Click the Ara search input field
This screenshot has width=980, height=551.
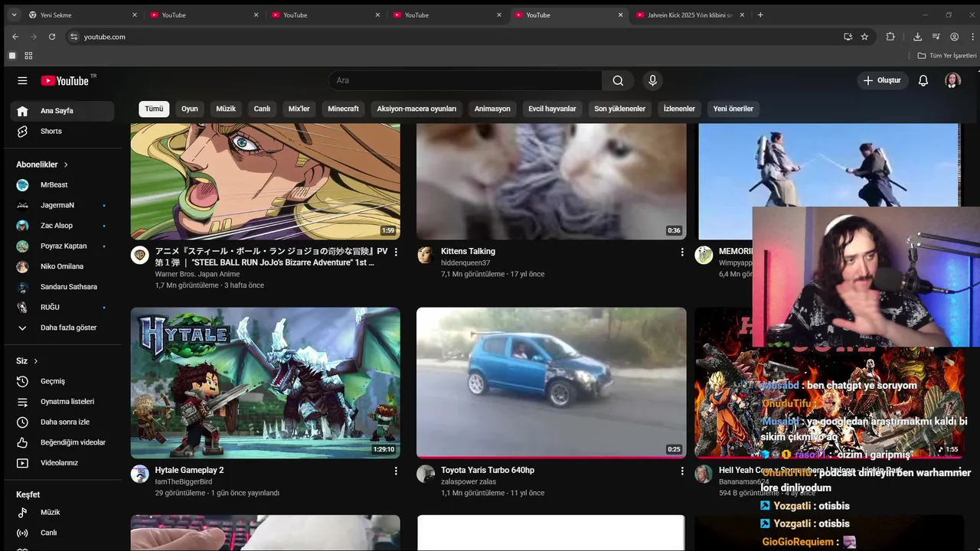coord(465,80)
